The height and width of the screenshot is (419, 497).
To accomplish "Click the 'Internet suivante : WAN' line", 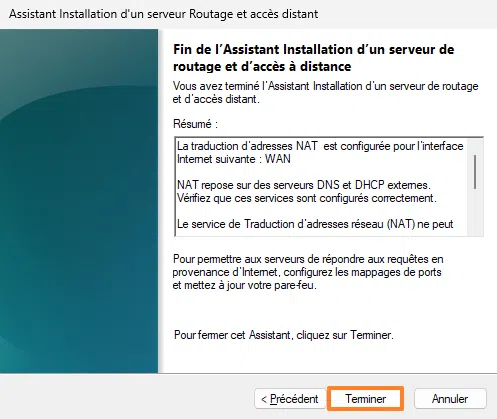I will [x=234, y=159].
